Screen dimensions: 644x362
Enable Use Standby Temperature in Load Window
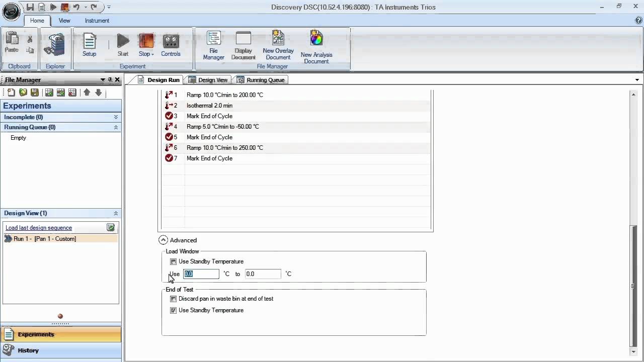pos(174,261)
